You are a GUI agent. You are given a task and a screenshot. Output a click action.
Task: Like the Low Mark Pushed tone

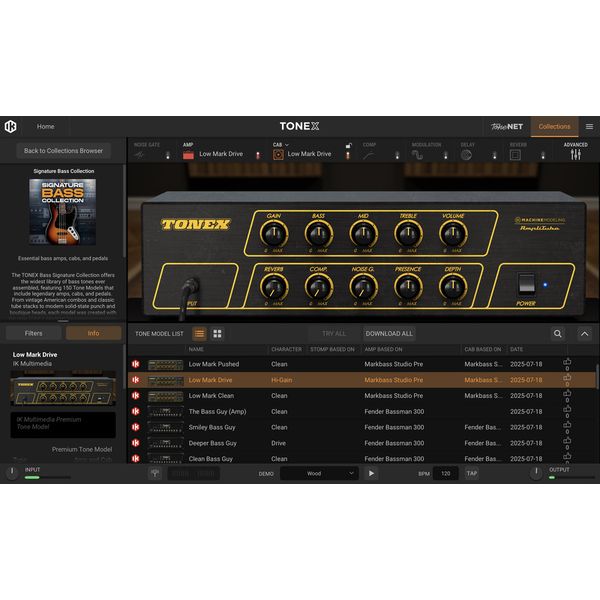(567, 363)
